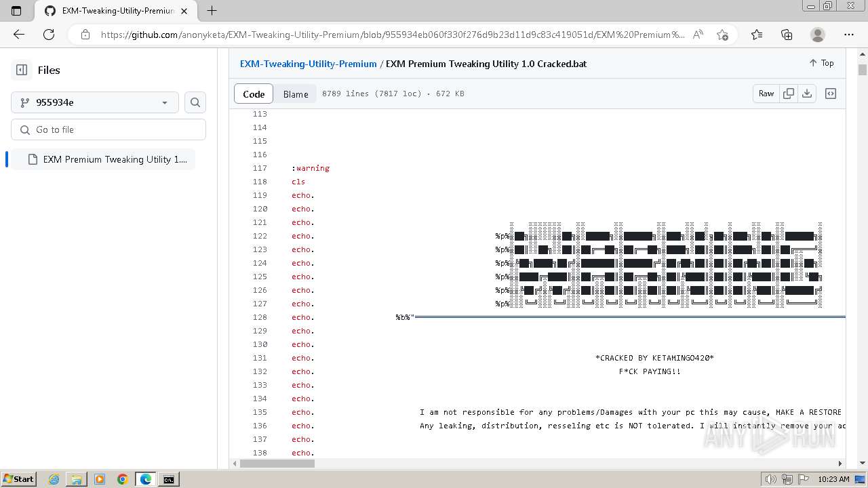This screenshot has width=868, height=488.
Task: Search this repository's files
Action: [x=195, y=102]
